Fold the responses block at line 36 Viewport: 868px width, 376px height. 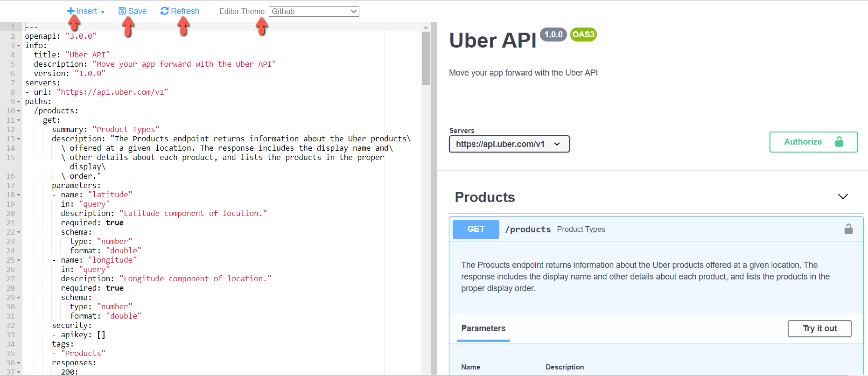[x=19, y=363]
